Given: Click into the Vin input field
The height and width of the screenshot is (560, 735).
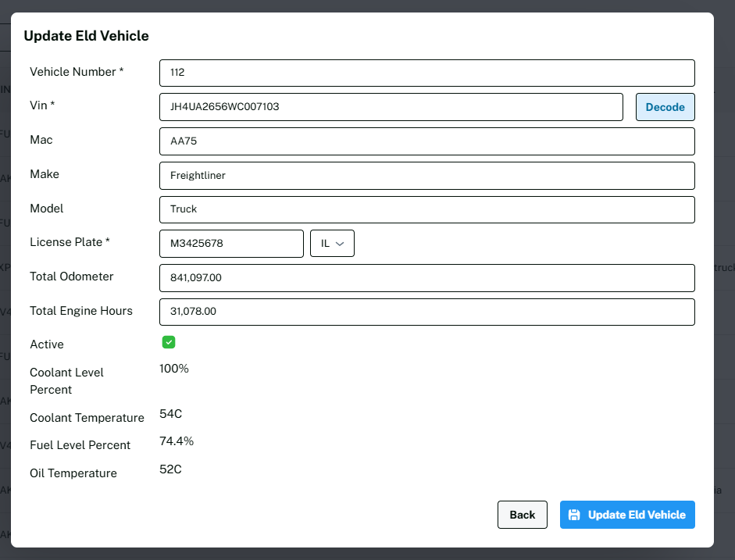Looking at the screenshot, I should tap(391, 107).
